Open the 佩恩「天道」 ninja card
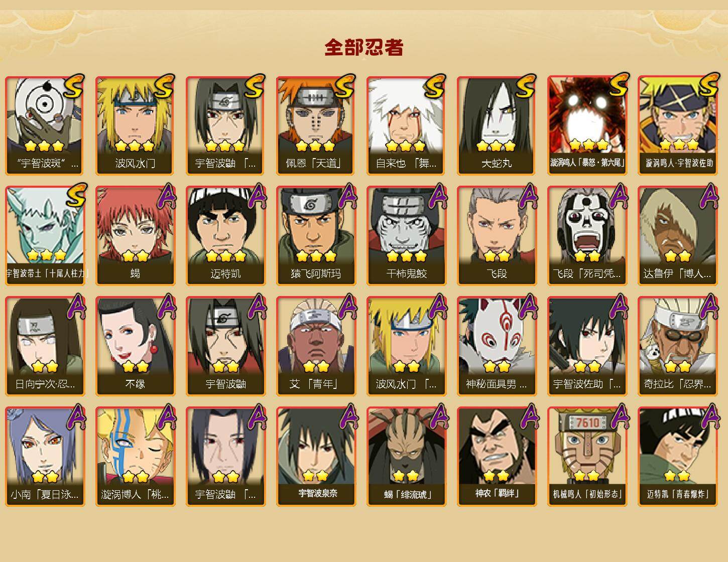 pyautogui.click(x=316, y=125)
